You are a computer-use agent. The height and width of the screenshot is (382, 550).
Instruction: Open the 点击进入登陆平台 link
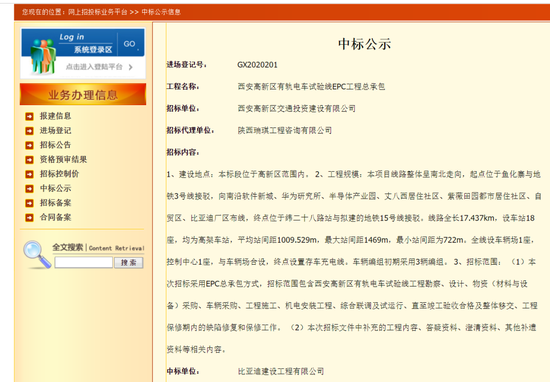click(94, 67)
